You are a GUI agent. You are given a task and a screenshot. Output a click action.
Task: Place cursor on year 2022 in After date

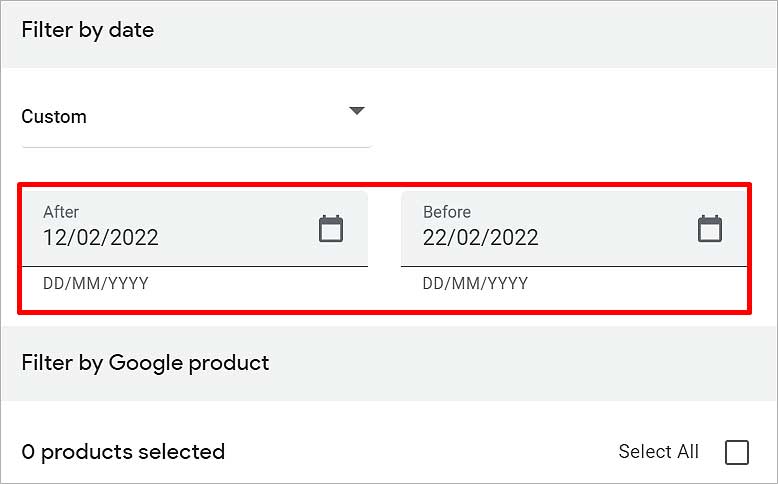pos(133,237)
